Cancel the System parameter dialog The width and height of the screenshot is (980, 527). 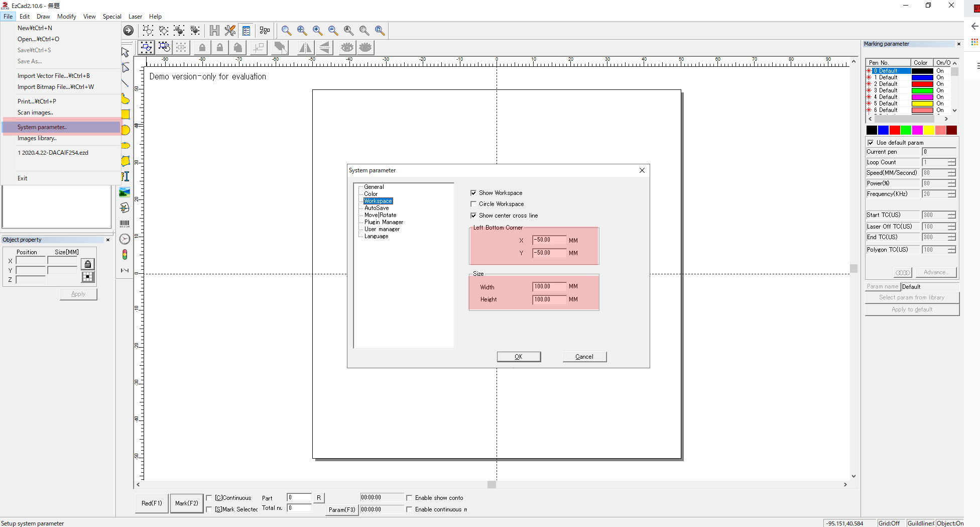584,357
